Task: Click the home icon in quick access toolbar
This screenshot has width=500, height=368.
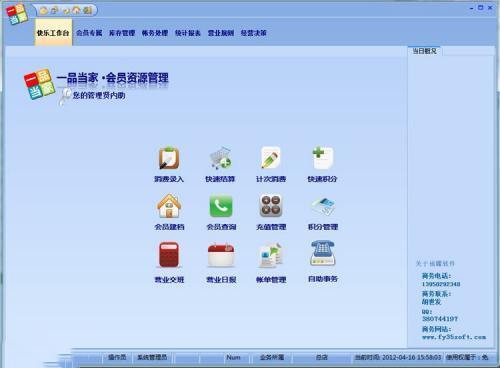Action: 76,10
